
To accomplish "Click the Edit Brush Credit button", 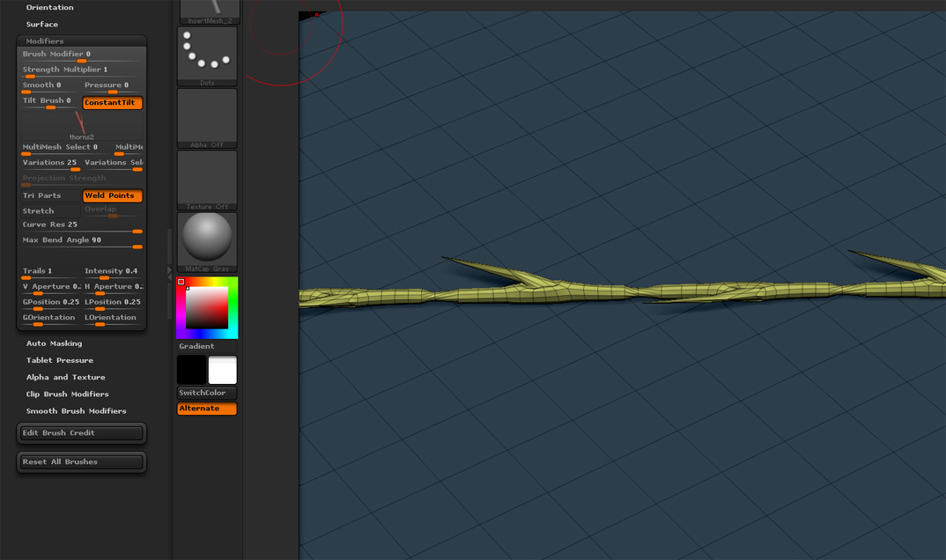I will (81, 433).
